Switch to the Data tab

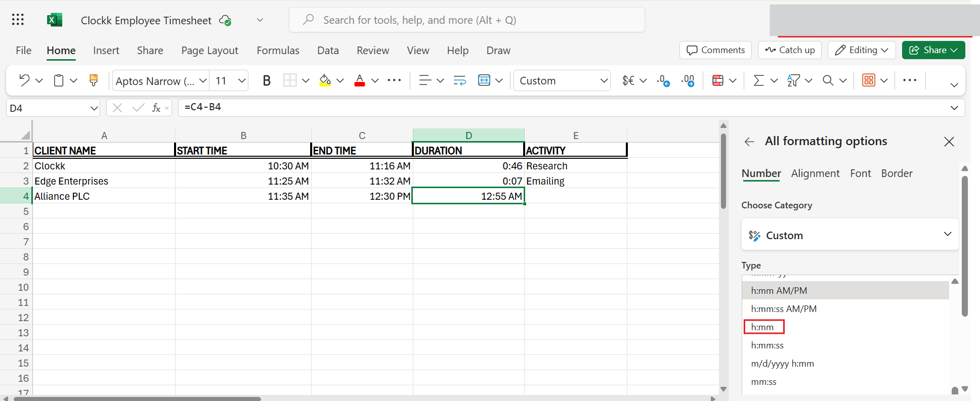328,51
